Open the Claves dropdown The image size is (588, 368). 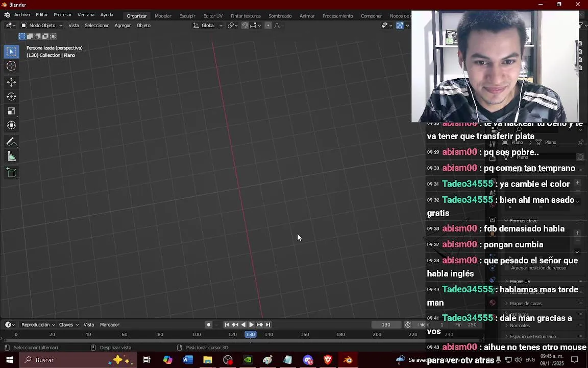68,325
